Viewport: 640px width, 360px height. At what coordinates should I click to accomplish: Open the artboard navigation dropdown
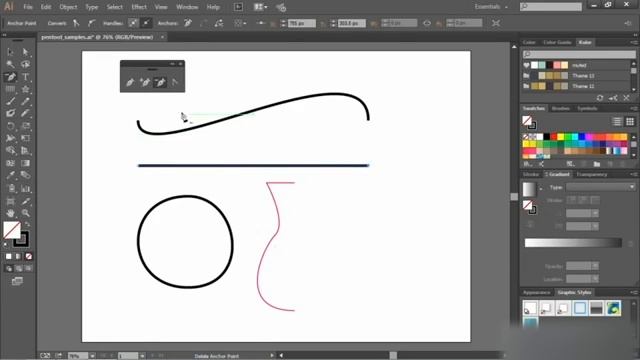tap(142, 356)
